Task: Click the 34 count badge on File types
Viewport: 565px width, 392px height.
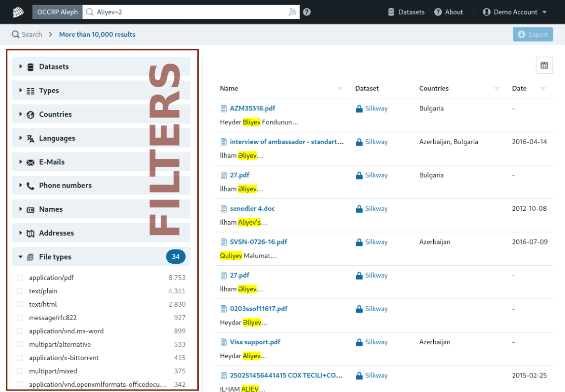Action: [x=176, y=257]
